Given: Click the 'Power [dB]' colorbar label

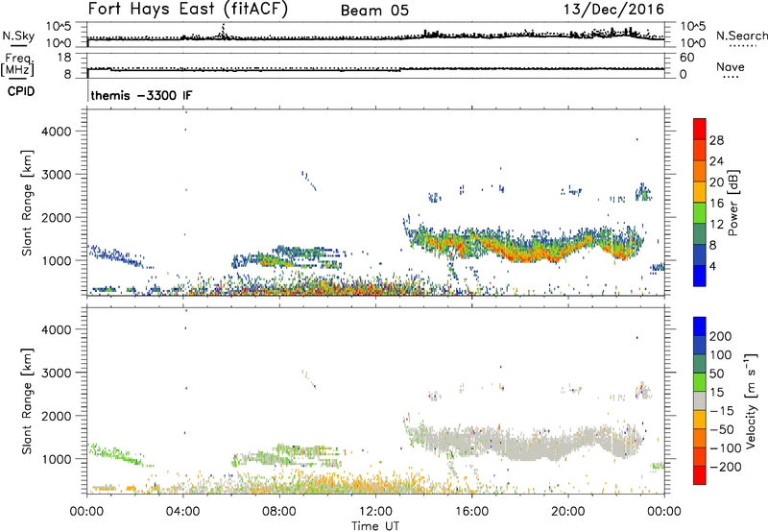Looking at the screenshot, I should pos(733,203).
